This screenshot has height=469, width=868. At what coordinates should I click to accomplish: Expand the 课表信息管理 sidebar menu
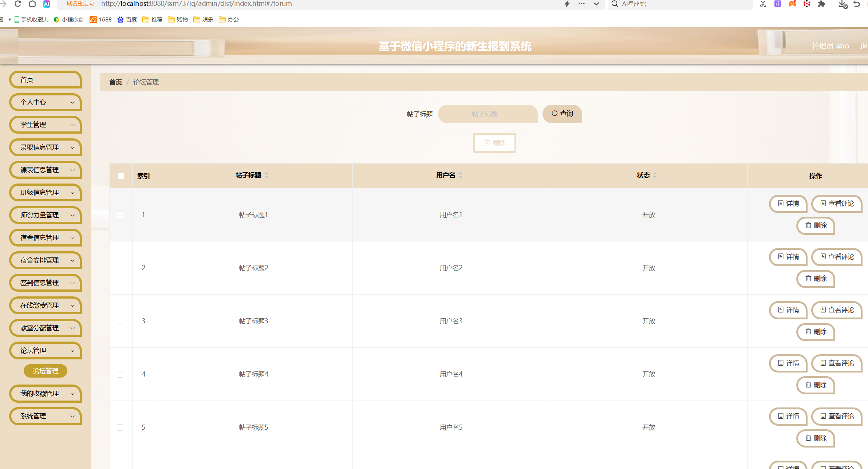click(46, 170)
